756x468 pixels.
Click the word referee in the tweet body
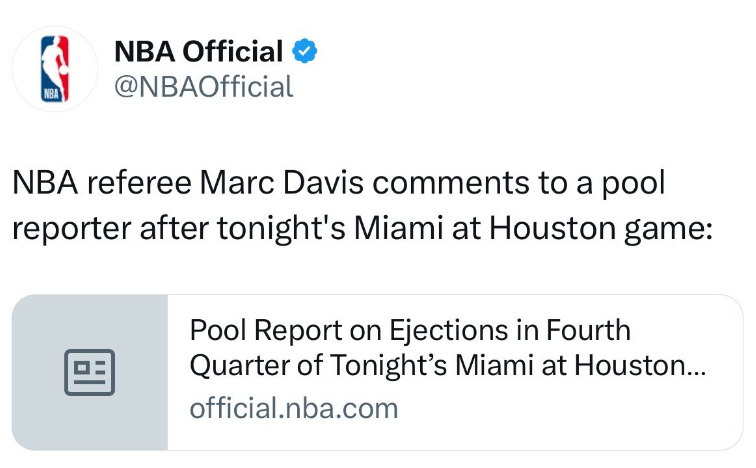139,183
